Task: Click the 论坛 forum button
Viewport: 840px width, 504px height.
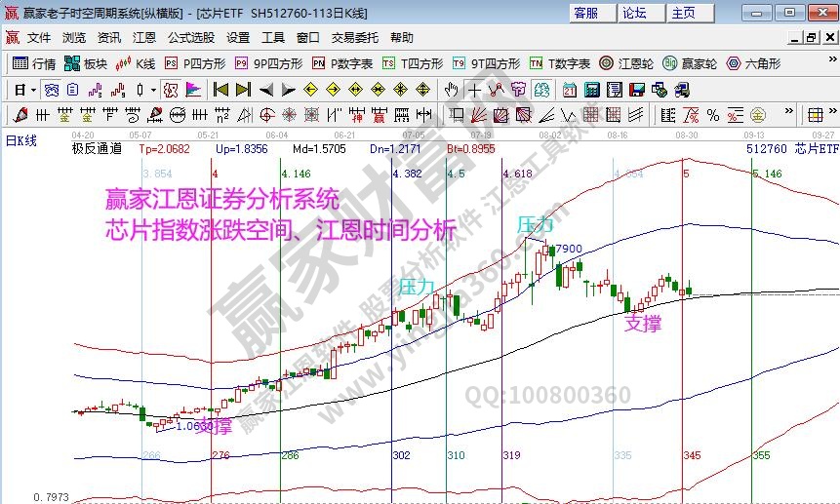Action: click(x=634, y=13)
